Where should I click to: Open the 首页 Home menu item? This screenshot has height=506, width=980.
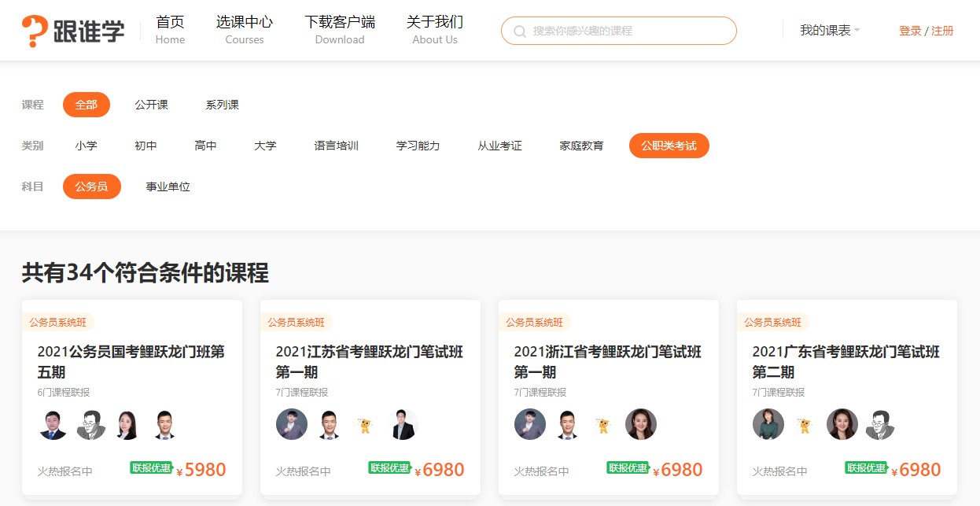tap(170, 29)
